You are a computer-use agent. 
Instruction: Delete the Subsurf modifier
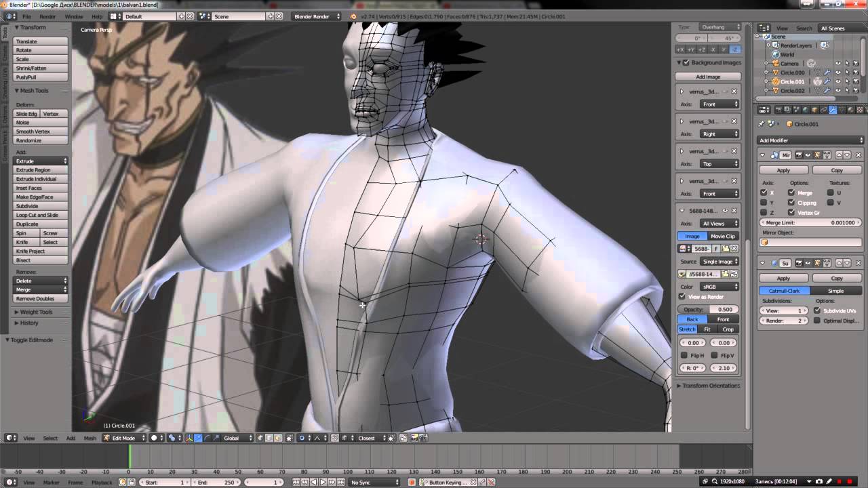point(859,263)
